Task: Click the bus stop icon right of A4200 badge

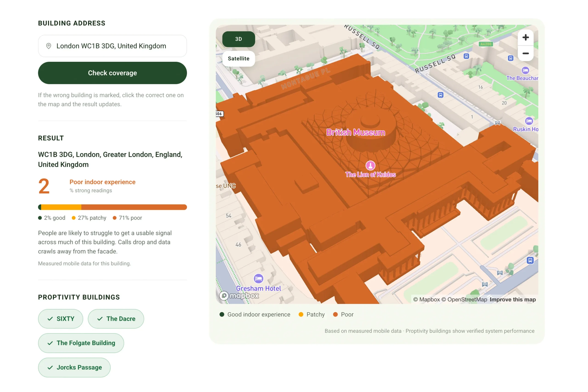Action: [x=510, y=58]
